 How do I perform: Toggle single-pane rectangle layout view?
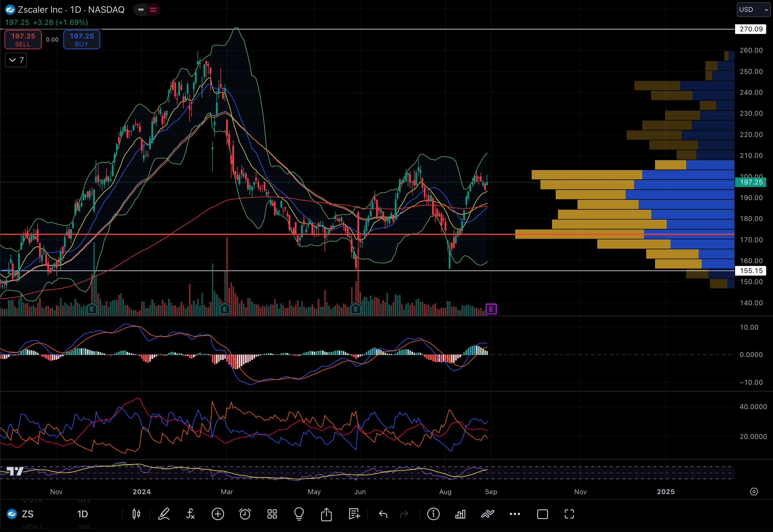[542, 514]
